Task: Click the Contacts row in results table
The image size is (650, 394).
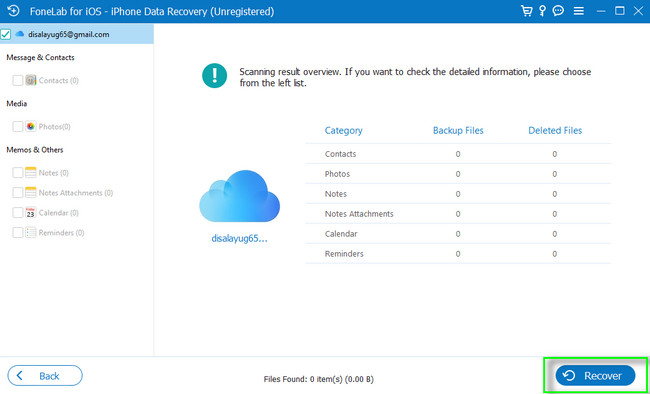Action: [x=458, y=154]
